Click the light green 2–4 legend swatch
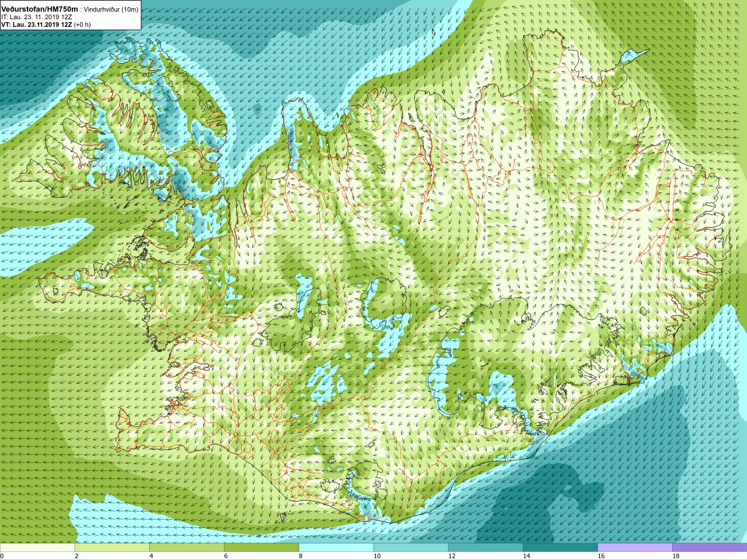The height and width of the screenshot is (560, 747). pyautogui.click(x=112, y=548)
